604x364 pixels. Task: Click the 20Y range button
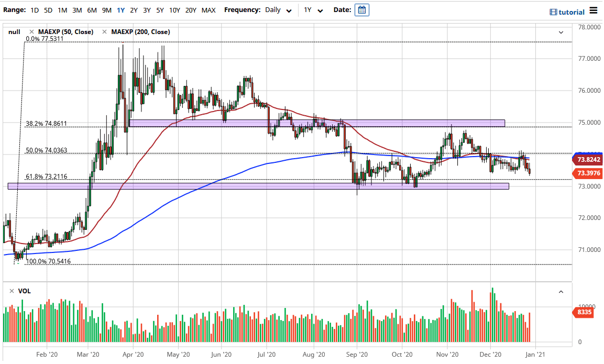click(x=190, y=9)
